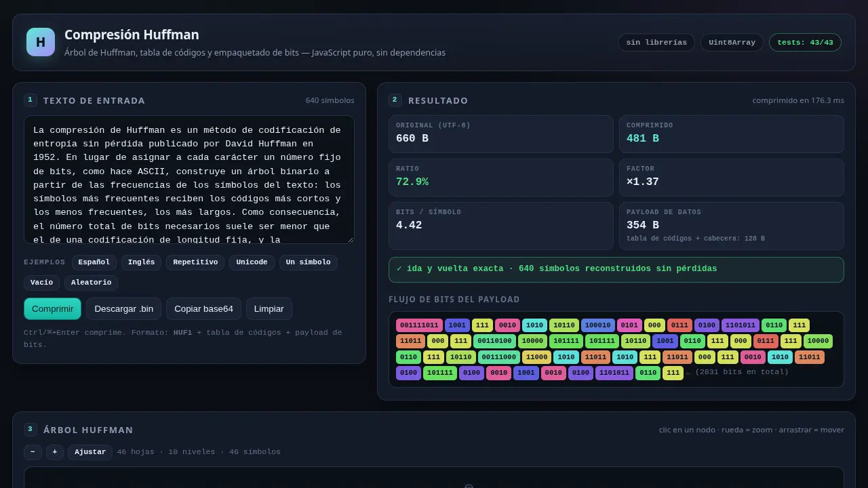Load the Aleatorio example
Image resolution: width=868 pixels, height=488 pixels.
tap(92, 283)
